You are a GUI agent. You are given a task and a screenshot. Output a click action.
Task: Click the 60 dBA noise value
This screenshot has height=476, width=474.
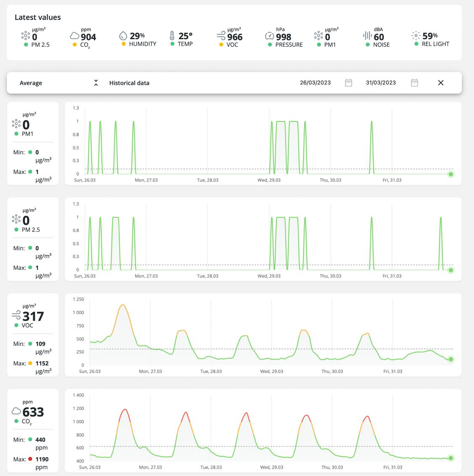click(379, 37)
